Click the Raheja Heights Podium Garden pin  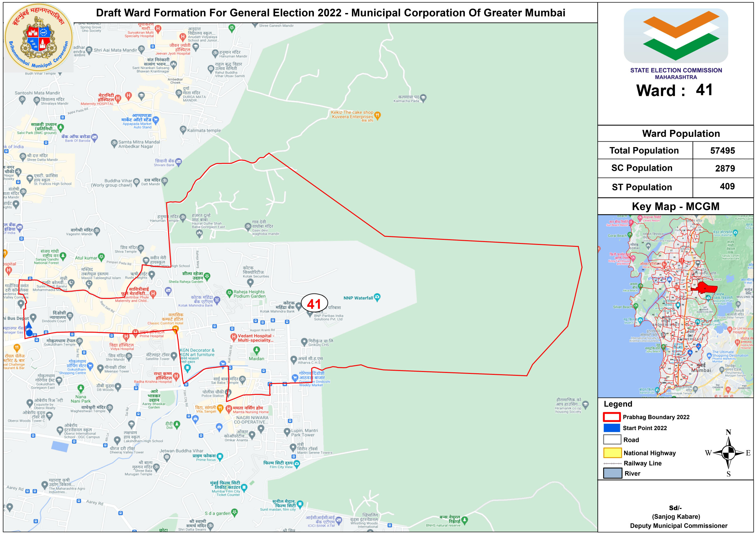click(230, 293)
